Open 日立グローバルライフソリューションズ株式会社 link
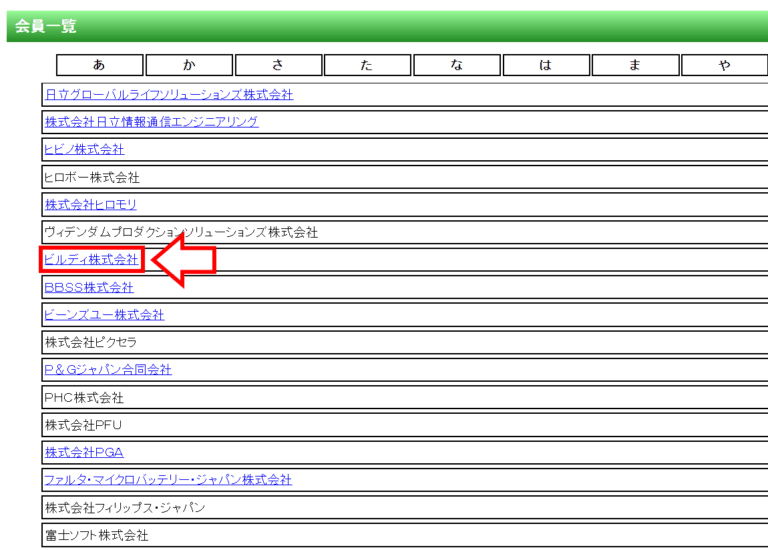This screenshot has width=768, height=550. click(169, 95)
